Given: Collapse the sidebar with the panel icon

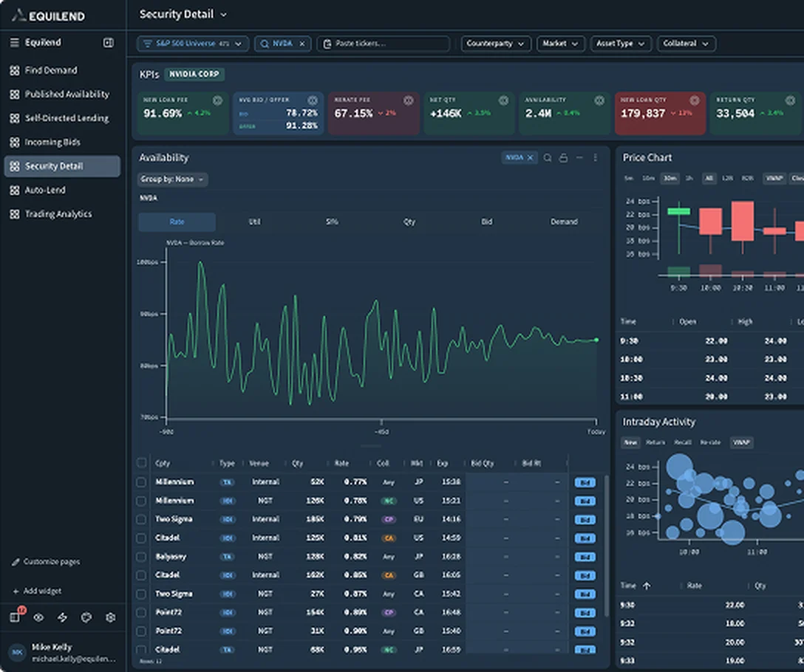Looking at the screenshot, I should 108,43.
